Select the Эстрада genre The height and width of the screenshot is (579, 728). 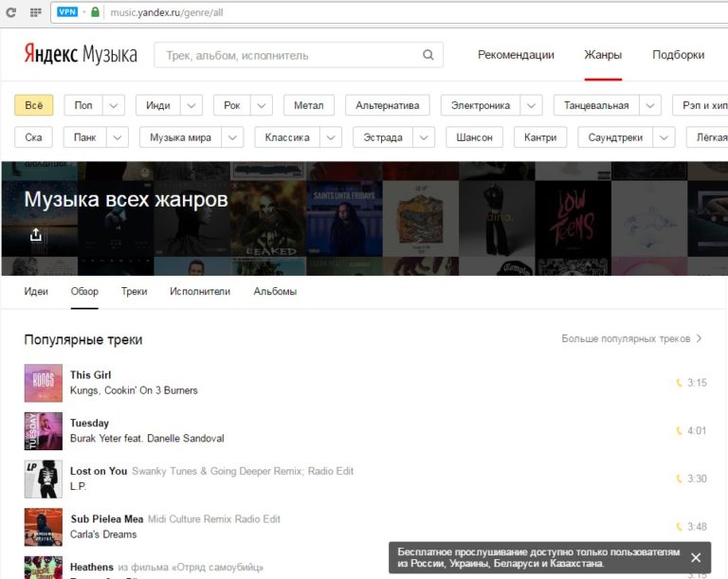(x=383, y=137)
